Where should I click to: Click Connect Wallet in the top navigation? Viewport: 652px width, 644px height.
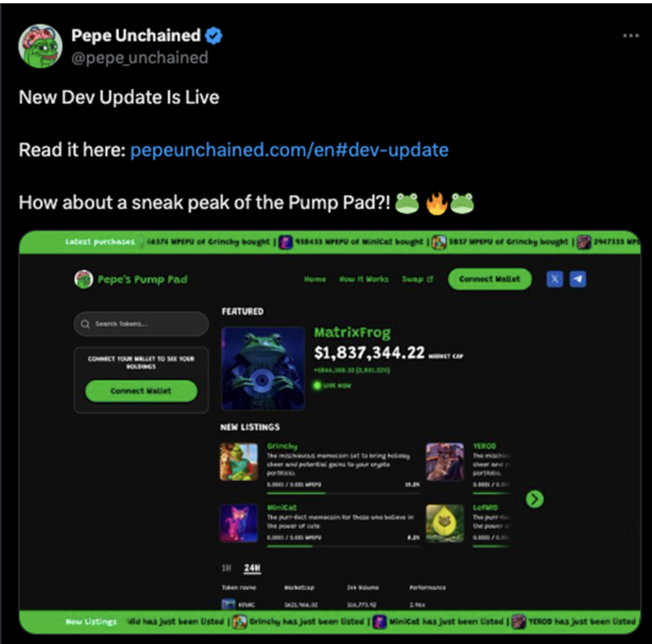(x=489, y=279)
